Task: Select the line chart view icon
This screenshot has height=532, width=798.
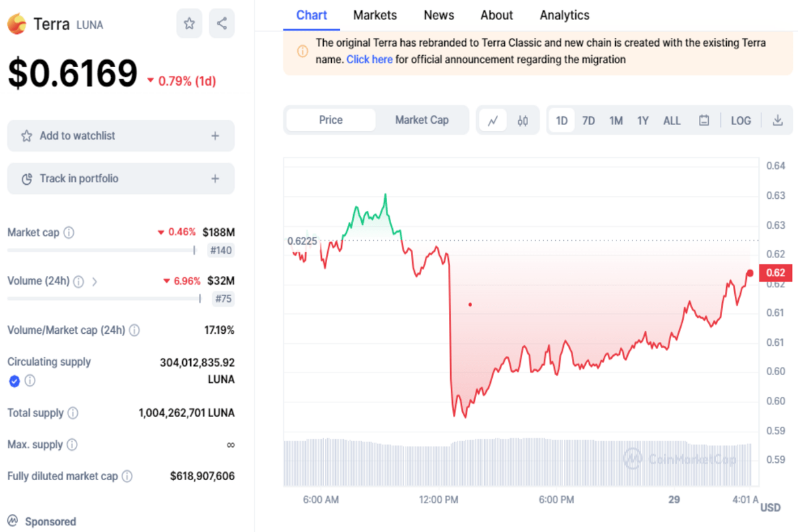Action: coord(493,120)
